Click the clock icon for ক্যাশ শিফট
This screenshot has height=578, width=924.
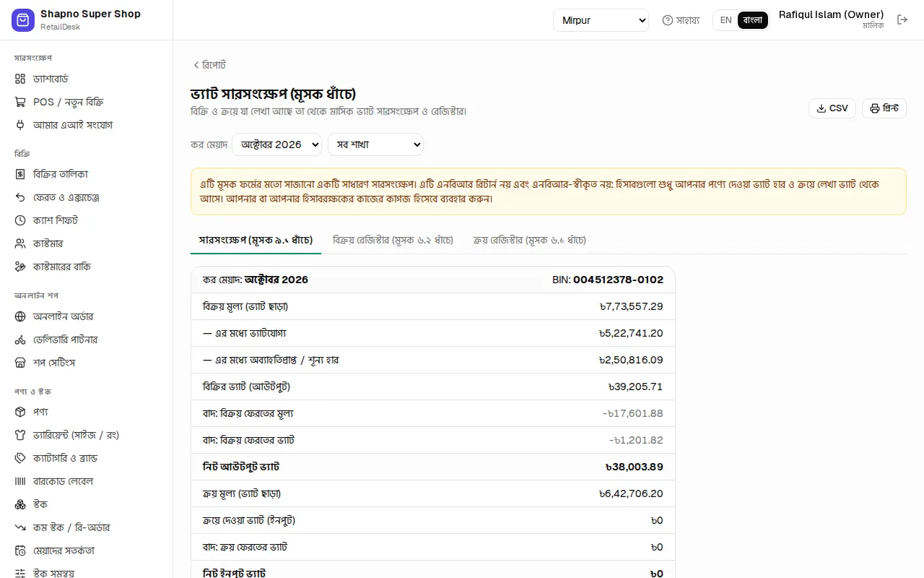tap(20, 220)
